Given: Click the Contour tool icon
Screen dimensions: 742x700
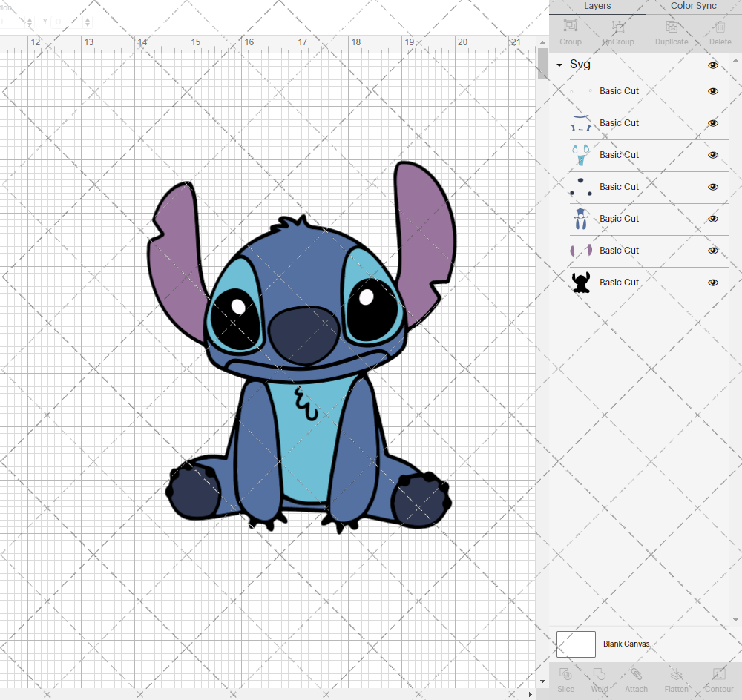Looking at the screenshot, I should coord(719,673).
